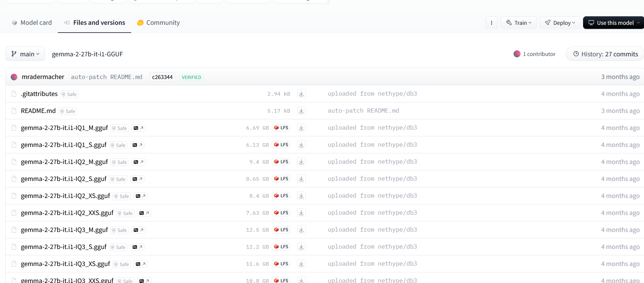Click the VERIFIED badge

[x=191, y=77]
